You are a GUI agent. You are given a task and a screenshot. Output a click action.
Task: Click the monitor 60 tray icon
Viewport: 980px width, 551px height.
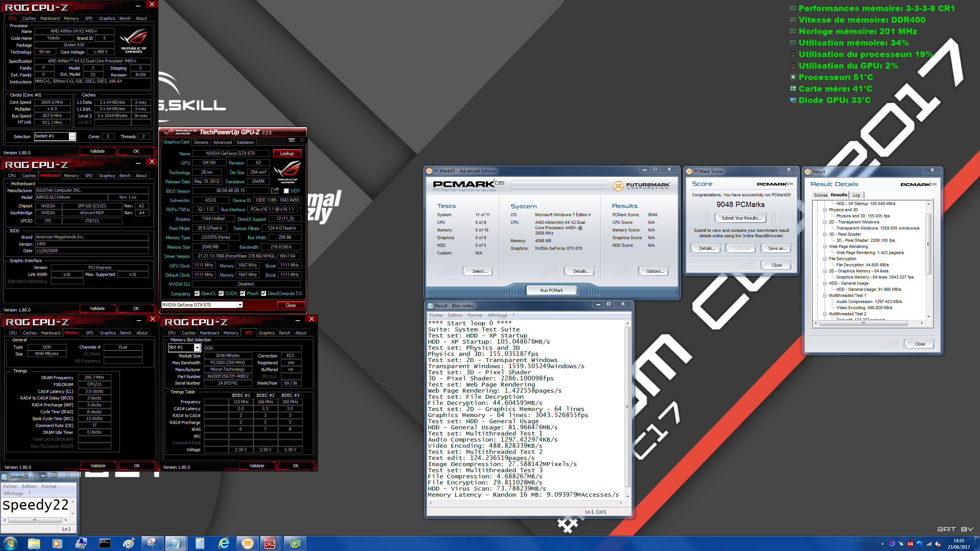(x=892, y=544)
